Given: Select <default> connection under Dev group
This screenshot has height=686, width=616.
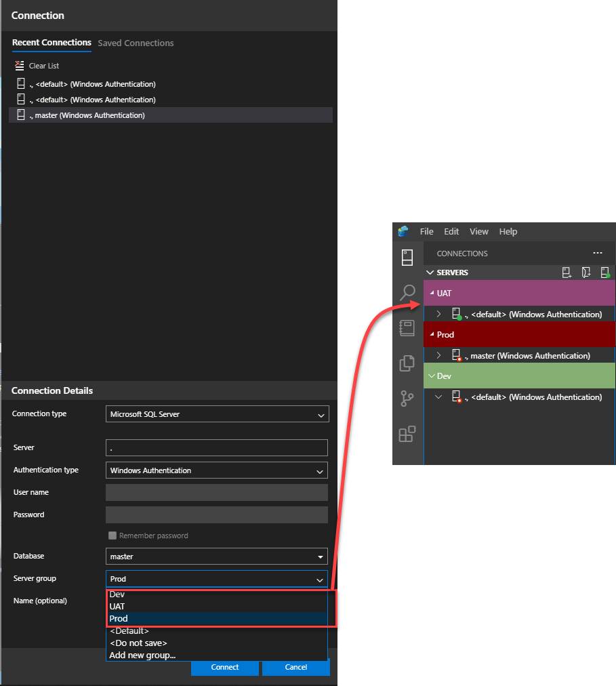Looking at the screenshot, I should tap(533, 397).
